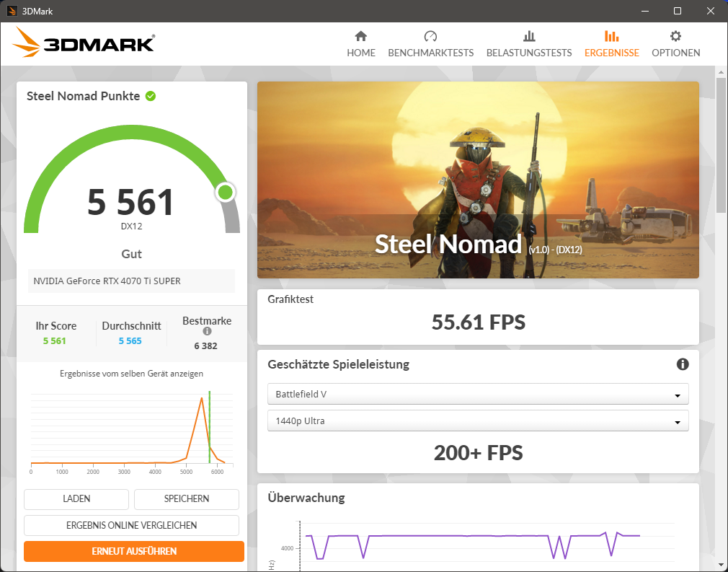Image resolution: width=728 pixels, height=572 pixels.
Task: Click the 55.61 FPS Grafiktest result
Action: click(478, 322)
